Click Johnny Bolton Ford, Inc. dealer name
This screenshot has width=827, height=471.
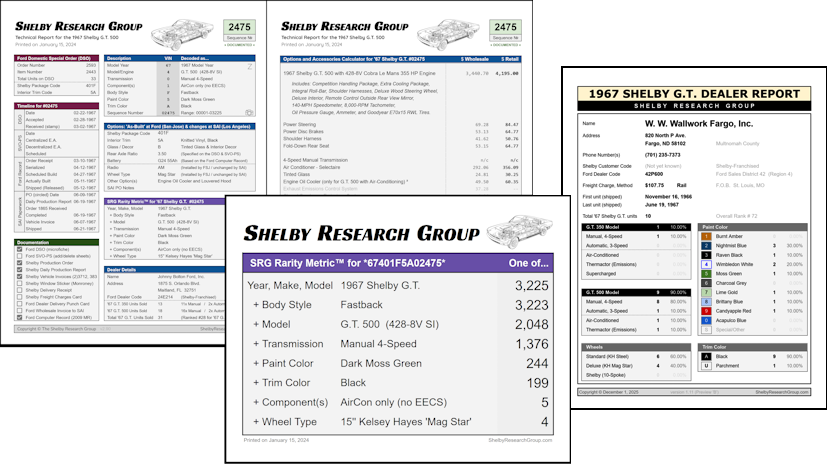point(181,276)
